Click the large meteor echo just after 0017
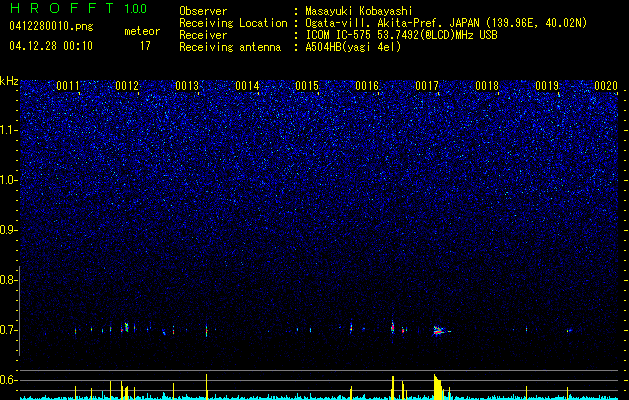Image resolution: width=629 pixels, height=400 pixels. click(x=440, y=331)
